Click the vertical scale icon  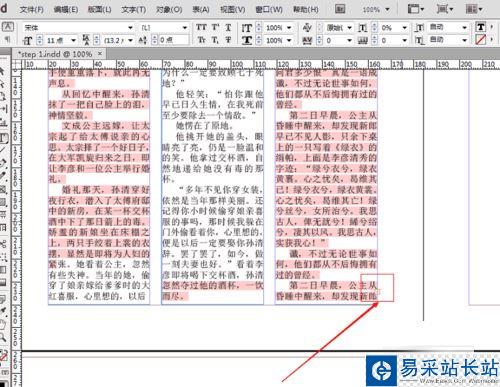247,28
